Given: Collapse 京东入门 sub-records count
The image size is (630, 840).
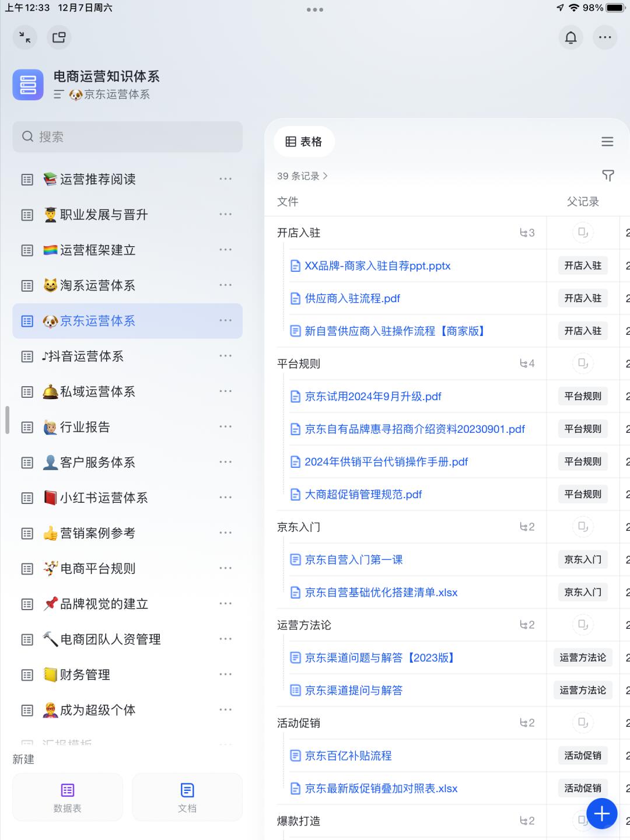Looking at the screenshot, I should click(527, 527).
